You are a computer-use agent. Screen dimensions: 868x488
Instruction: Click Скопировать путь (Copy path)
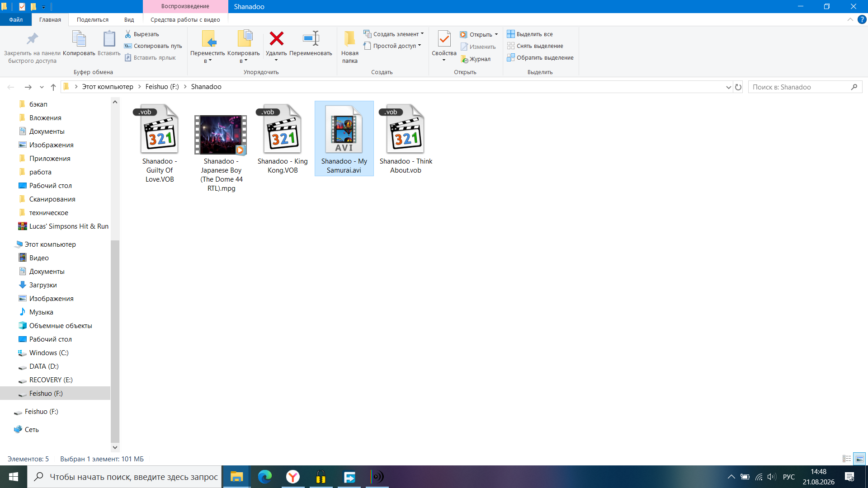[x=153, y=46]
